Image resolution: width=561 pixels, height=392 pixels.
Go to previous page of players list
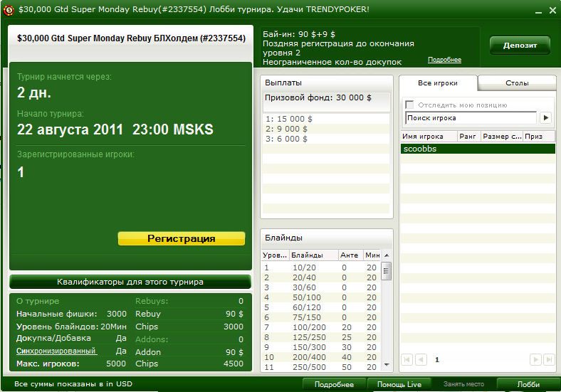click(421, 359)
